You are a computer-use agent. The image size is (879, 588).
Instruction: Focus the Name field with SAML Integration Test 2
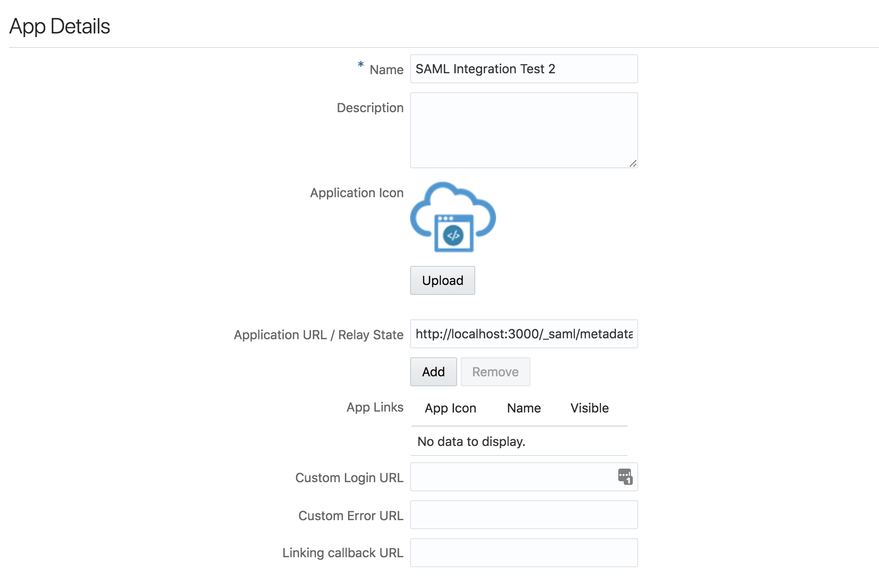(x=524, y=69)
